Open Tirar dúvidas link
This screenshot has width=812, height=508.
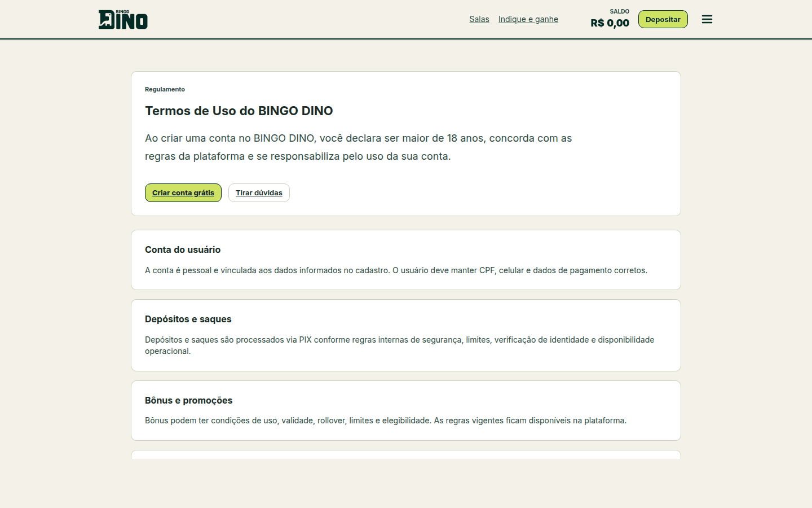tap(259, 192)
